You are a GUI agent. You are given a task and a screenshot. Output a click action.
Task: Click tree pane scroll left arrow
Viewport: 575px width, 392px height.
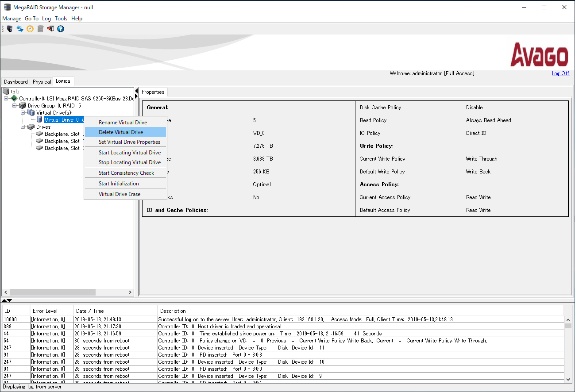(6, 292)
